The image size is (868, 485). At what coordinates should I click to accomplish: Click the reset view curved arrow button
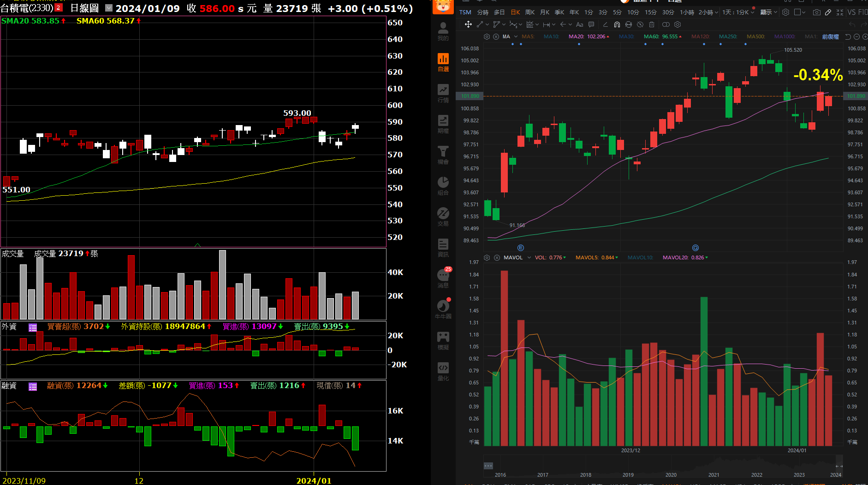pos(848,36)
